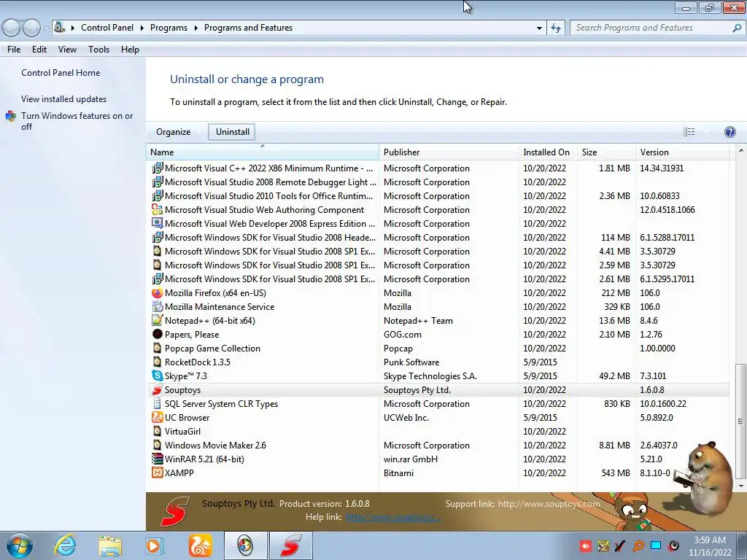Click the UC Browser list icon
Viewport: 747px width, 560px height.
[157, 417]
